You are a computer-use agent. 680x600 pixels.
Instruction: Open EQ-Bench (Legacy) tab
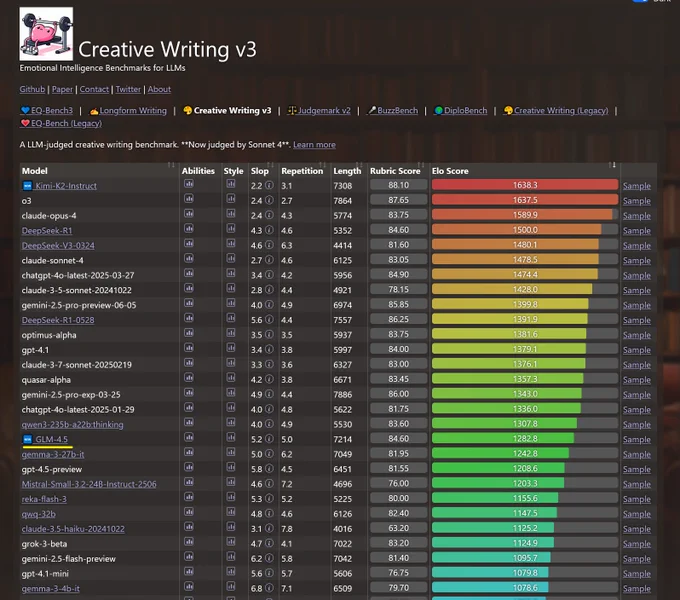pyautogui.click(x=61, y=124)
